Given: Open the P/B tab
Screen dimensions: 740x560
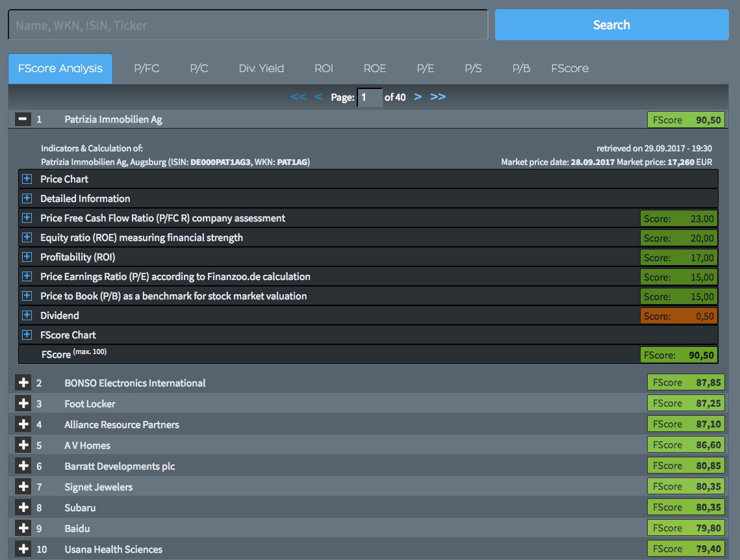Looking at the screenshot, I should (x=521, y=69).
